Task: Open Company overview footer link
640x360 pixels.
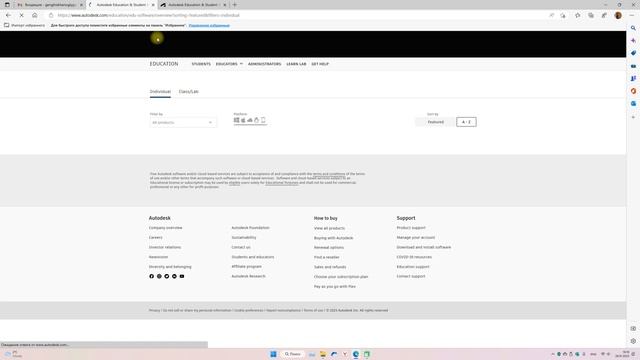Action: click(165, 228)
